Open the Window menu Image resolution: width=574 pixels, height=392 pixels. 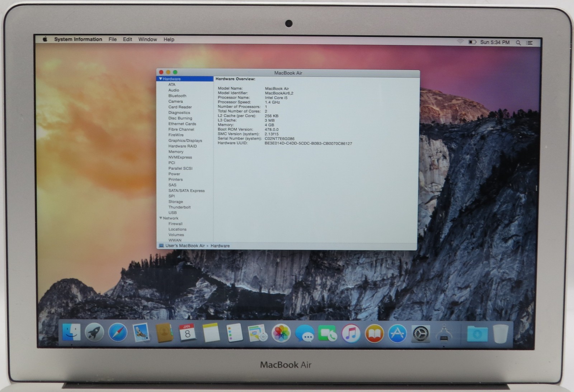pyautogui.click(x=148, y=39)
